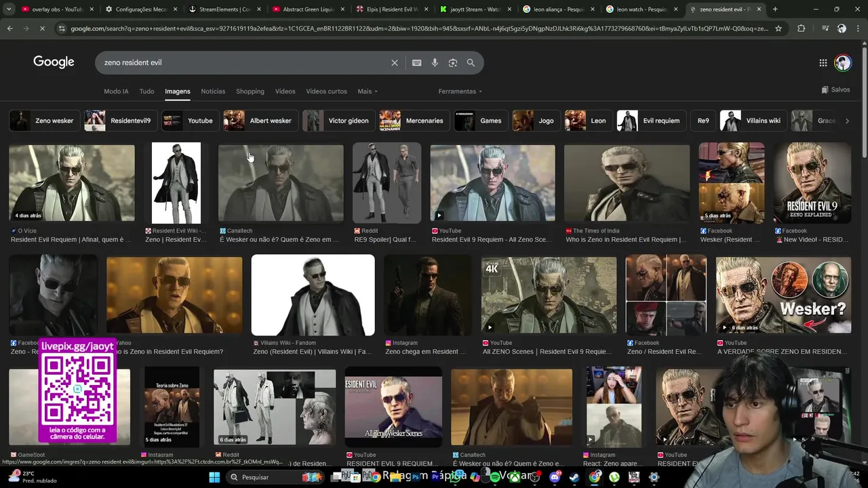Open the 'Resident Evil Requiem | Afinal, quem é' link

[x=71, y=240]
